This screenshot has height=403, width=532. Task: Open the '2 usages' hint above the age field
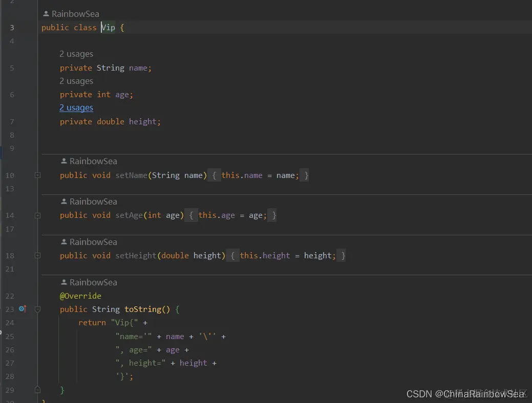click(76, 81)
